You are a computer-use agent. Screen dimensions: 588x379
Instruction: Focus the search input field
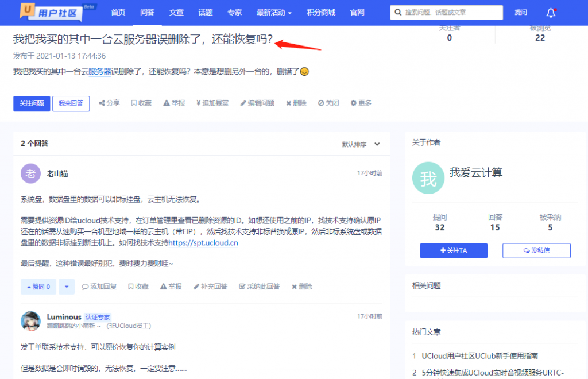(446, 13)
